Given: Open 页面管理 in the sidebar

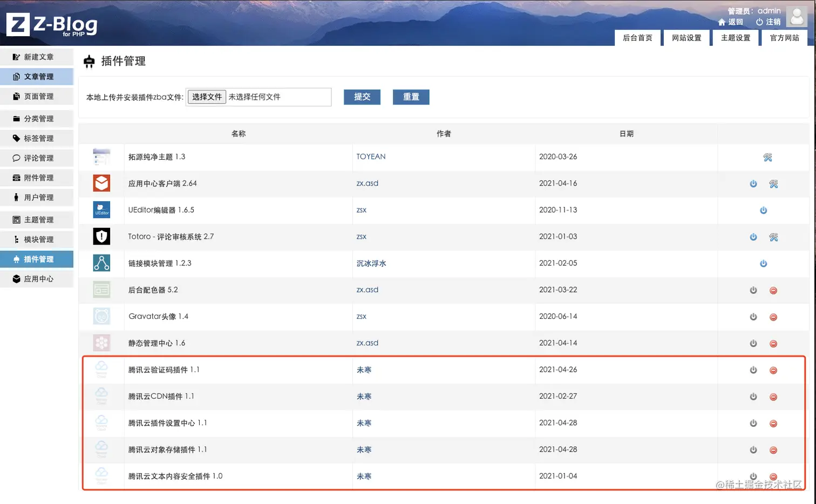Looking at the screenshot, I should (37, 96).
